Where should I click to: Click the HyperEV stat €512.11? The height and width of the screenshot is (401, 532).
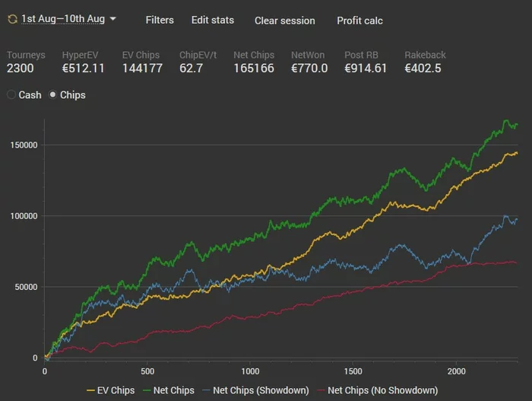(83, 68)
